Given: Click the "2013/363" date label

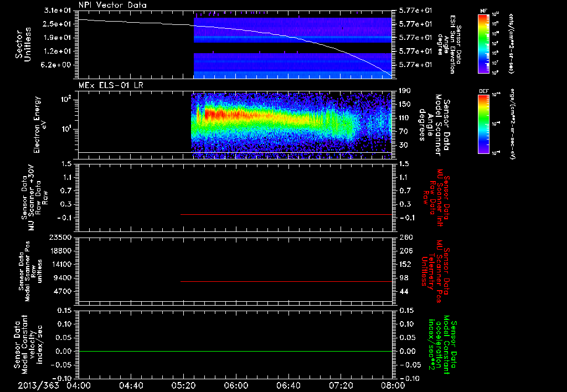Looking at the screenshot, I should tap(38, 385).
